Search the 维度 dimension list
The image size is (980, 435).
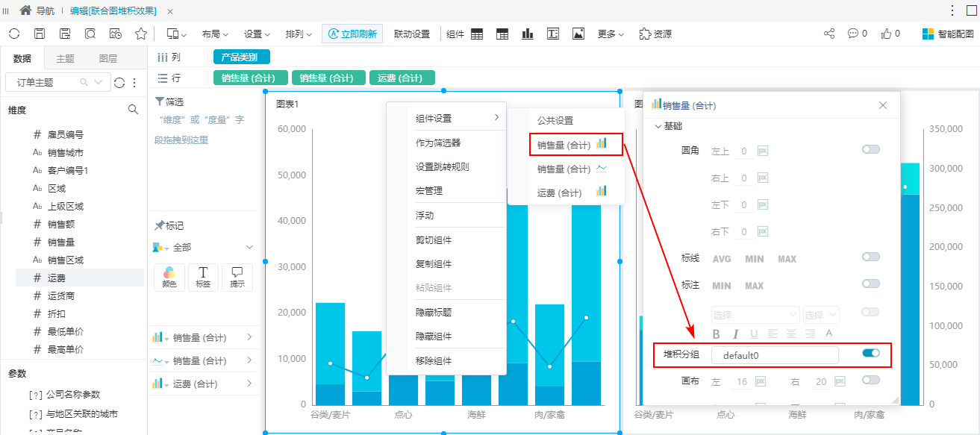pyautogui.click(x=134, y=110)
